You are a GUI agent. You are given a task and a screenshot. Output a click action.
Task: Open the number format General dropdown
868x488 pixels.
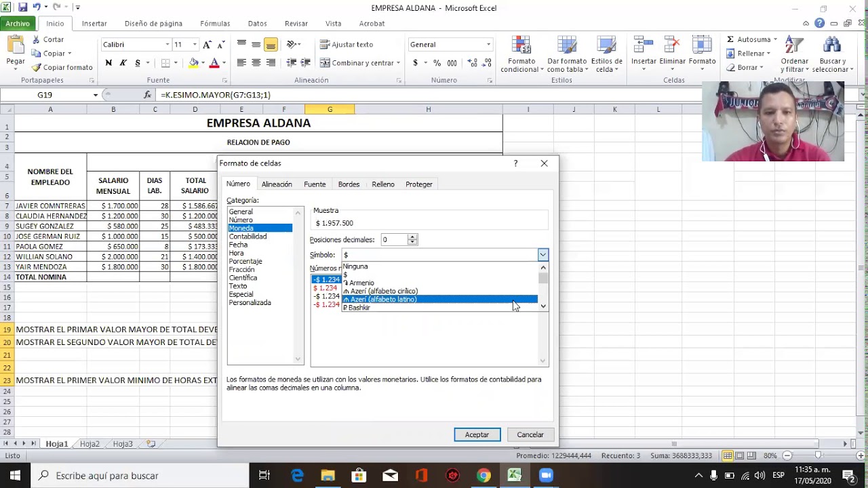pyautogui.click(x=488, y=45)
